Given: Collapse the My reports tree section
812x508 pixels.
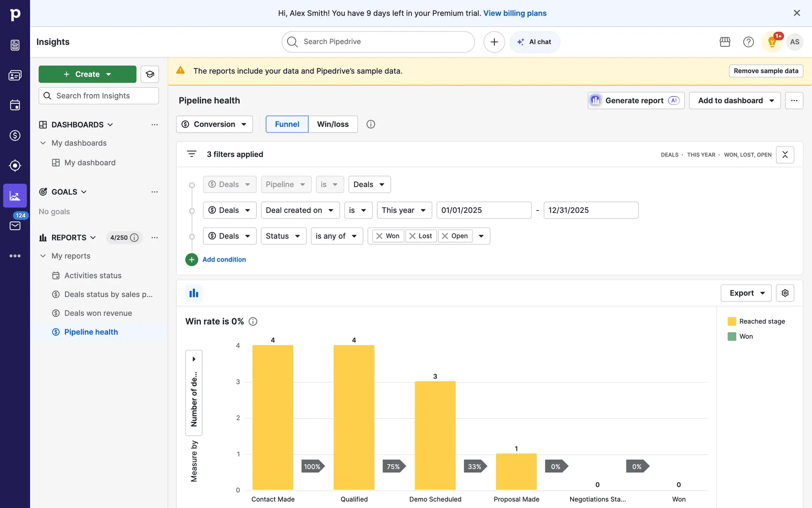Looking at the screenshot, I should (x=43, y=256).
